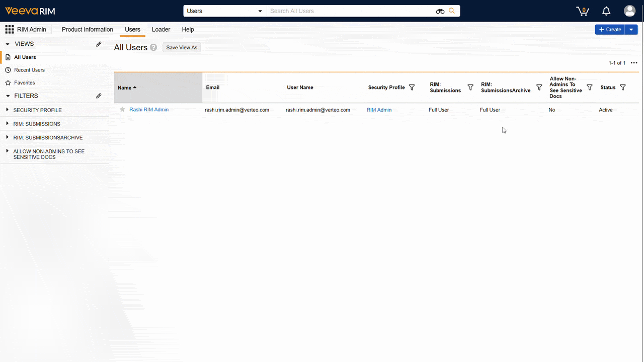The image size is (644, 362).
Task: Open the Status column filter icon
Action: coord(622,87)
